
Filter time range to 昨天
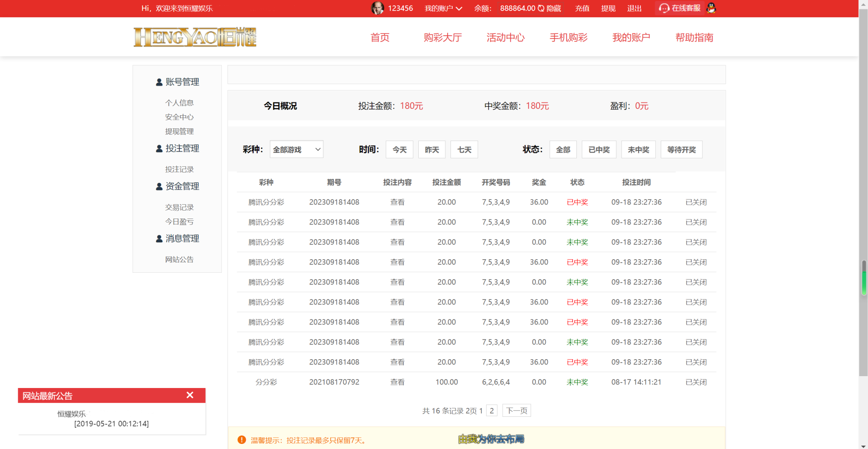[431, 150]
